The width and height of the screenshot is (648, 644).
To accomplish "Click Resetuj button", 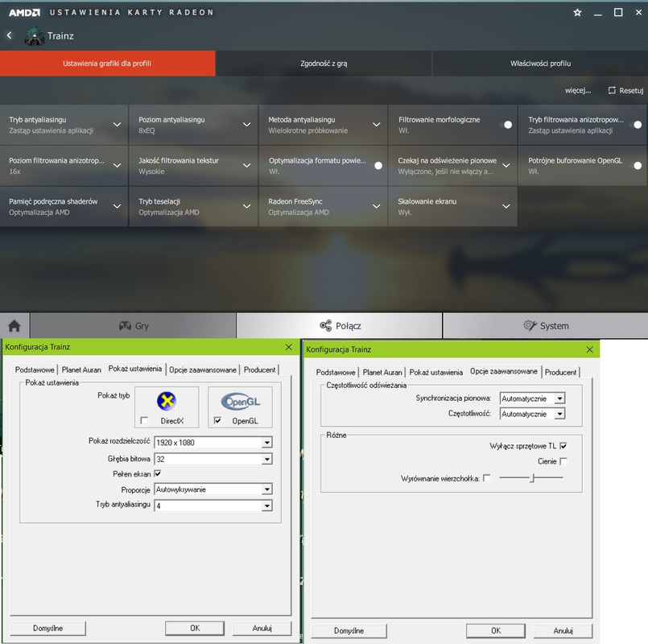I will [625, 90].
